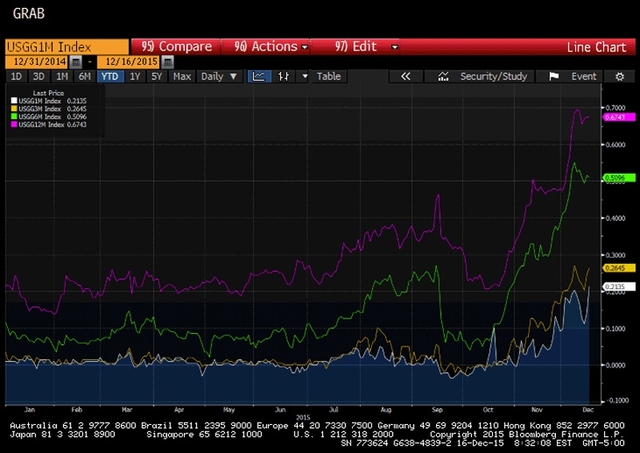Click the Security/Study chart icon

pos(443,76)
